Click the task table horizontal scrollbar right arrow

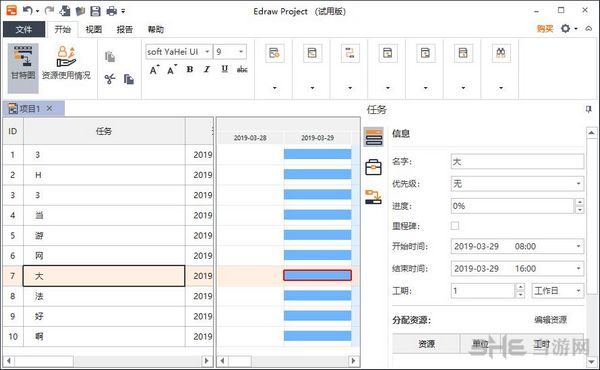pyautogui.click(x=206, y=360)
